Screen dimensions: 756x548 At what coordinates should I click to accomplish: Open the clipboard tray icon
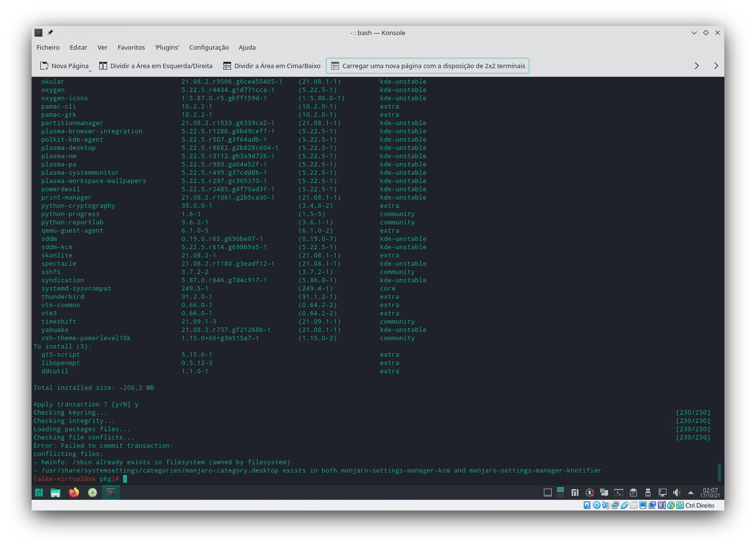(633, 493)
